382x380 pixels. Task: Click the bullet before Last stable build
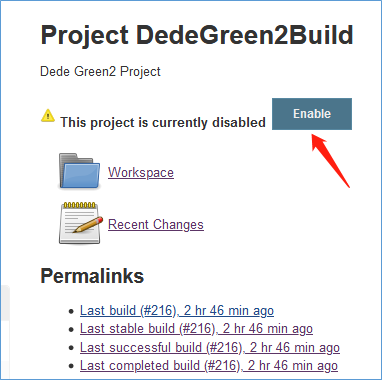click(71, 330)
